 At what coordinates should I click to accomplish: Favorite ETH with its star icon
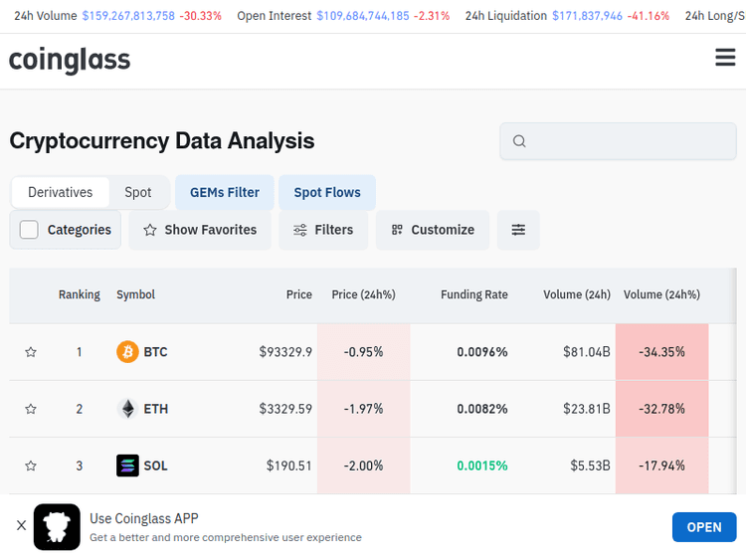click(31, 409)
